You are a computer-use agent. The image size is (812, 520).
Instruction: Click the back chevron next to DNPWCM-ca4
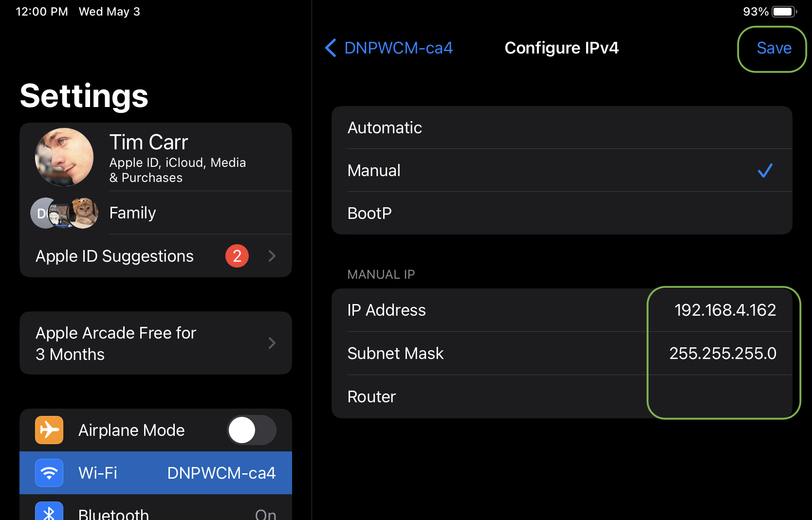[330, 48]
